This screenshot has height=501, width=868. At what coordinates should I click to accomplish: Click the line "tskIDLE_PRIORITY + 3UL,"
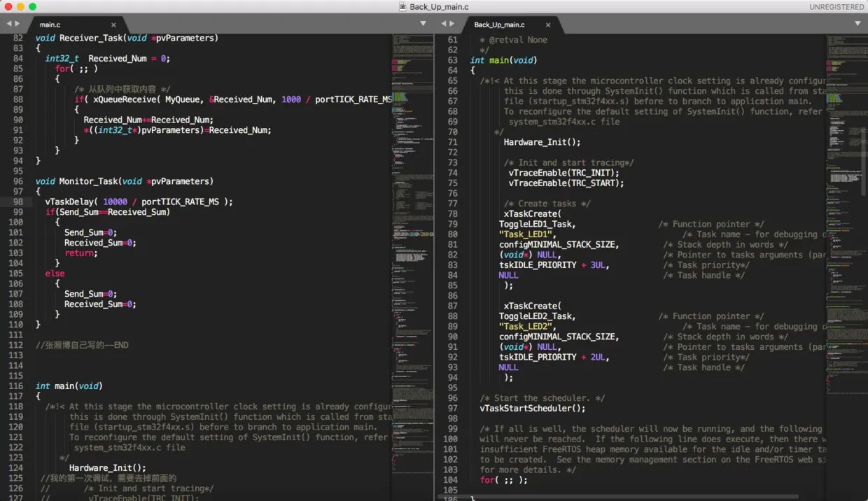554,265
